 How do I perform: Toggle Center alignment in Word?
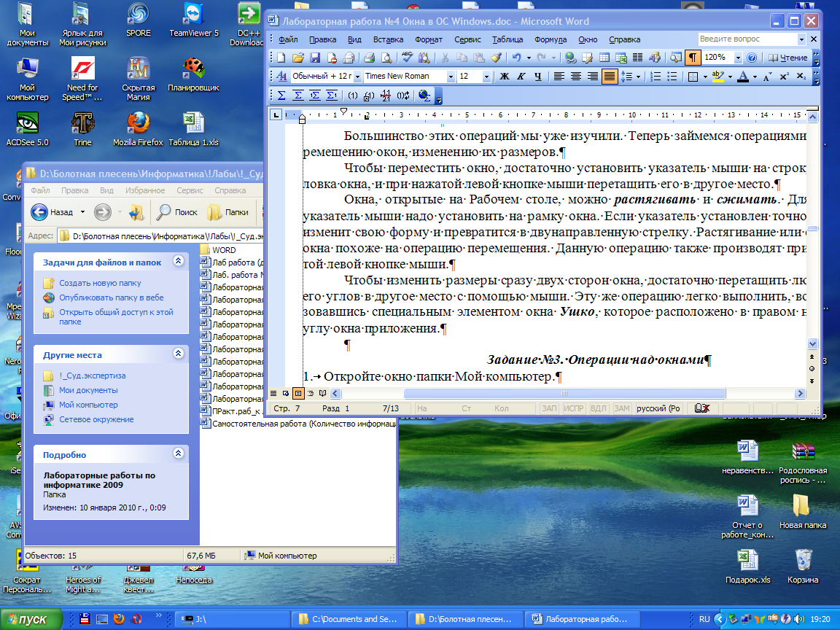[x=576, y=77]
